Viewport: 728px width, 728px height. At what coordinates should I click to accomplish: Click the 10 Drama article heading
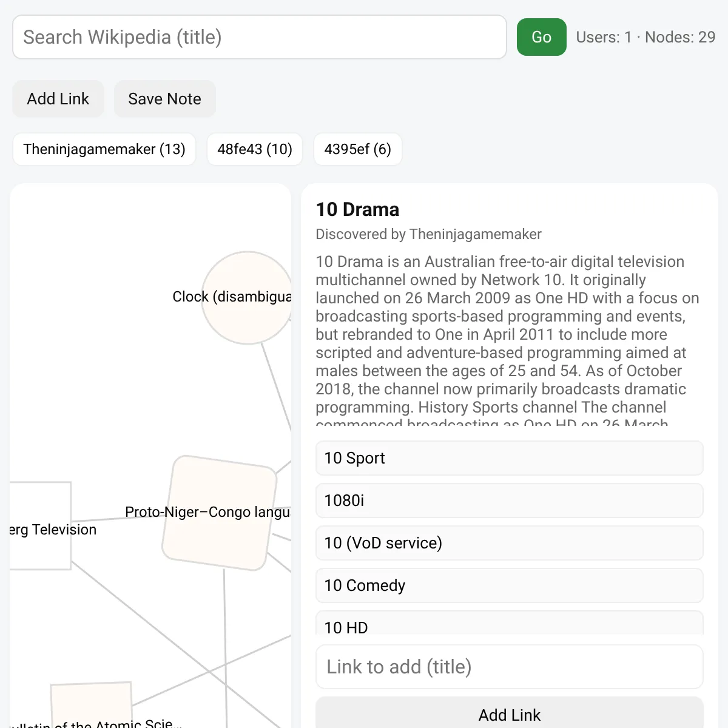click(x=358, y=209)
